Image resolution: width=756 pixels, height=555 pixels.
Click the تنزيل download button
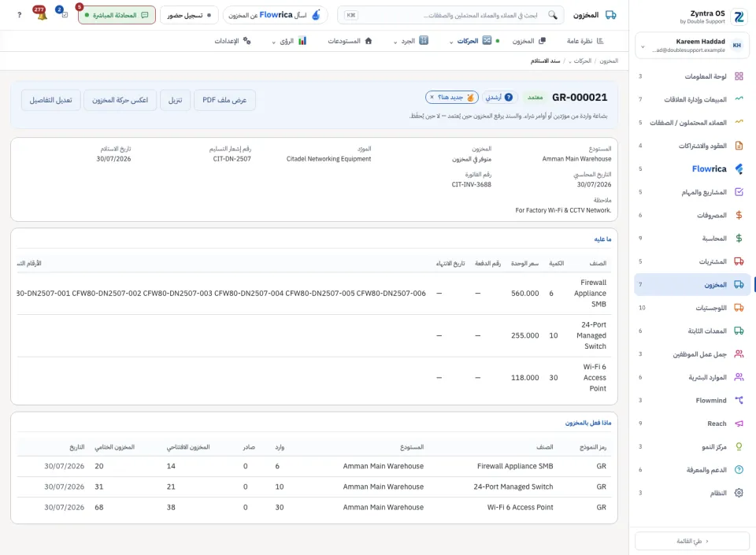tap(175, 100)
